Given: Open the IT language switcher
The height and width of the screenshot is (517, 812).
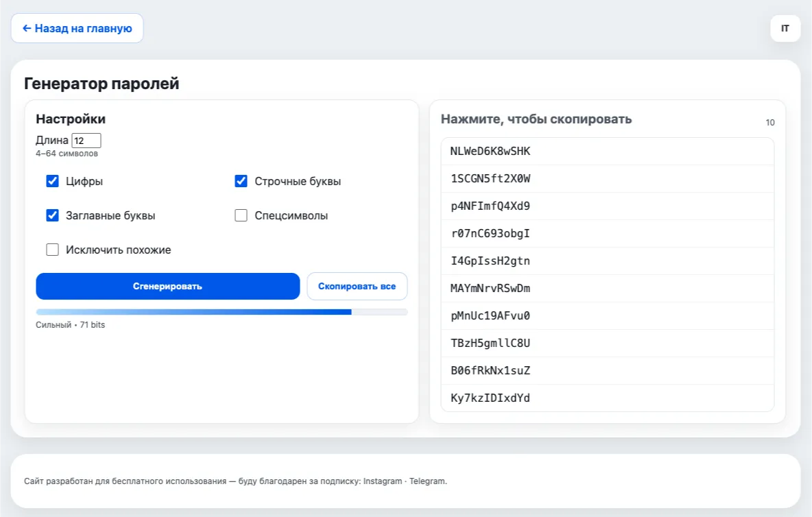Looking at the screenshot, I should [785, 28].
